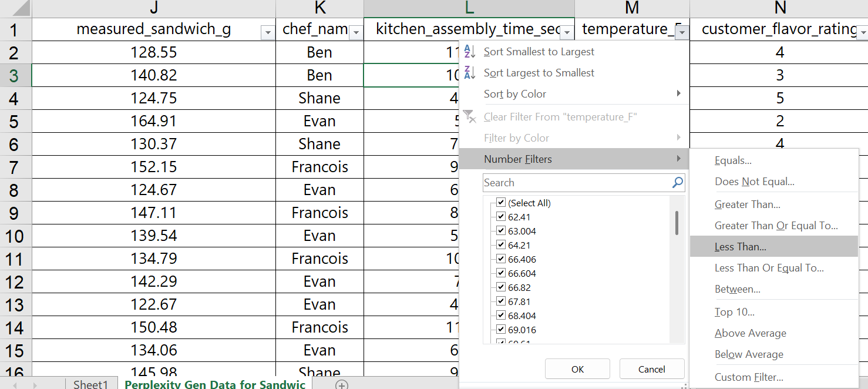
Task: Click the add new sheet plus icon
Action: [x=342, y=385]
